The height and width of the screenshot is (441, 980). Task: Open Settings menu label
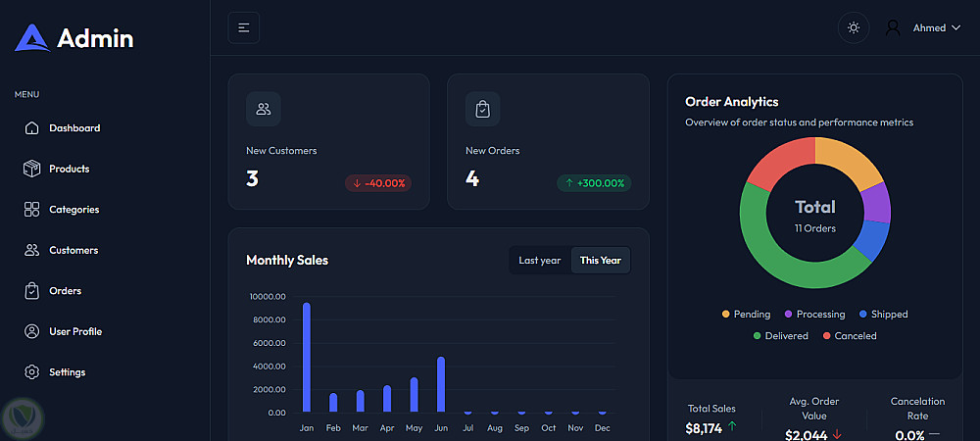[68, 372]
